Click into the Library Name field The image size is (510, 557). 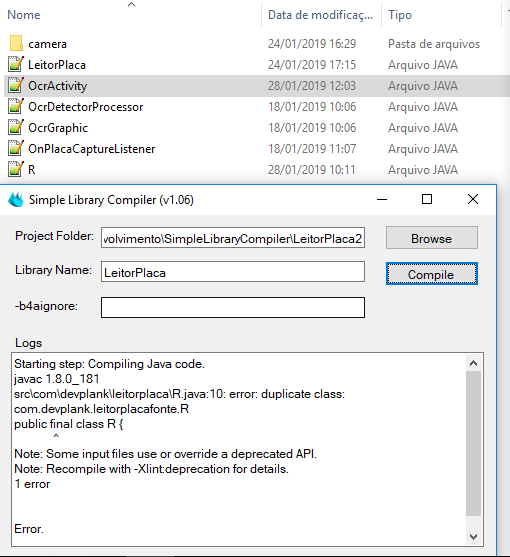(x=233, y=272)
